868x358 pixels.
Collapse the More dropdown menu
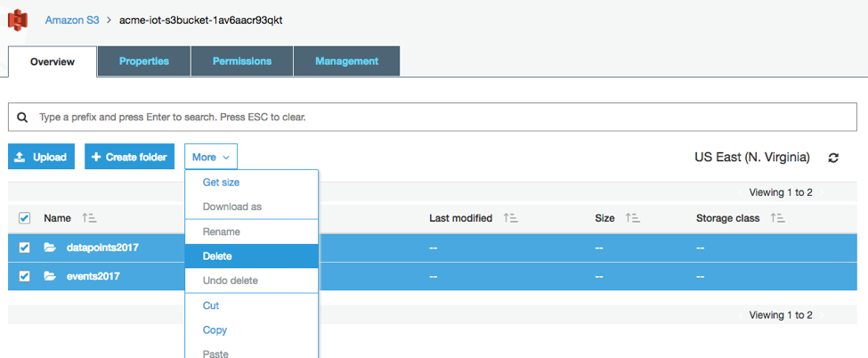pyautogui.click(x=211, y=158)
